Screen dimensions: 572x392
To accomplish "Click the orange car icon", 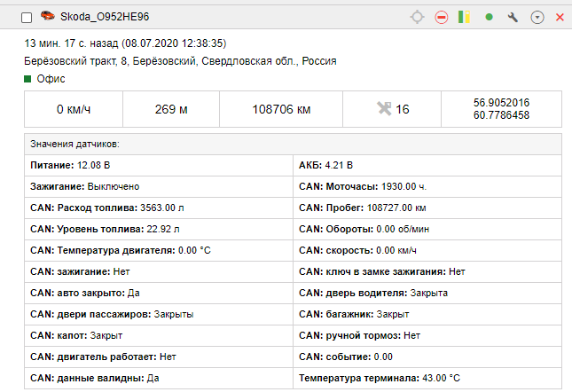I will tap(47, 17).
